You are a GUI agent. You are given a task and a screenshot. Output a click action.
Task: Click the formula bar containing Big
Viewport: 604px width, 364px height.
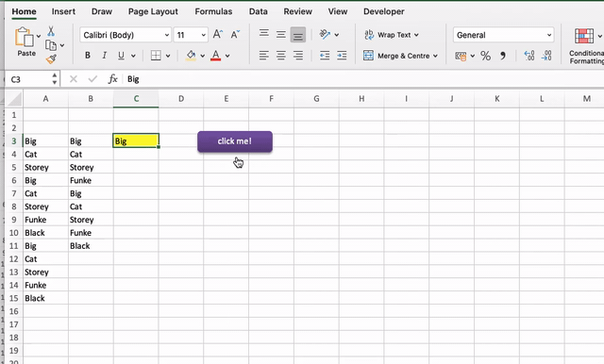click(362, 79)
